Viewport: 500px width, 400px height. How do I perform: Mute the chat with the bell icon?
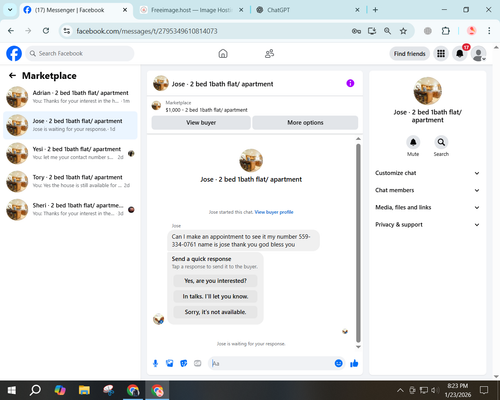(x=413, y=142)
